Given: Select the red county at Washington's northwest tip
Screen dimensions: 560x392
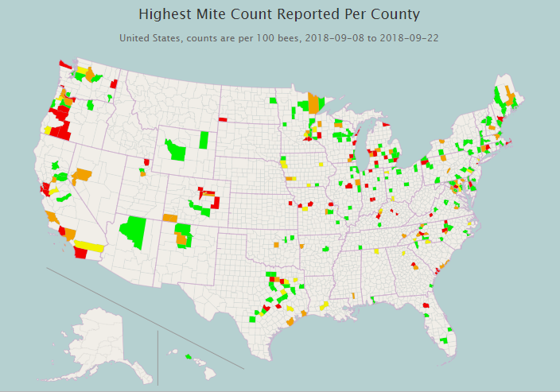Looking at the screenshot, I should point(65,64).
